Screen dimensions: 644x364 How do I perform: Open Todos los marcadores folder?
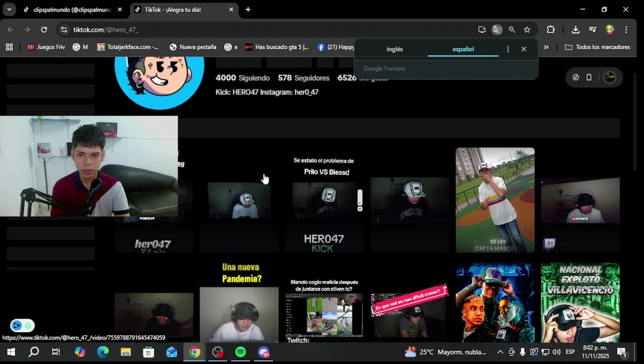click(x=598, y=47)
